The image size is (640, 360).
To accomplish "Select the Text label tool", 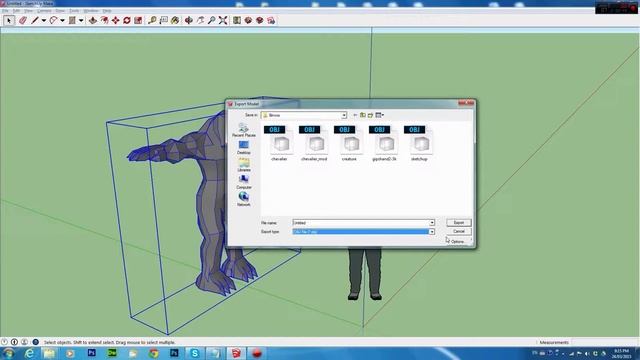I will (x=164, y=20).
